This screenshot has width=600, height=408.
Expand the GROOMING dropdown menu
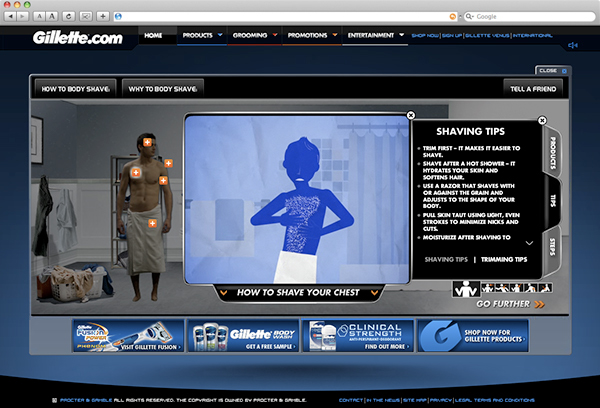[x=254, y=35]
